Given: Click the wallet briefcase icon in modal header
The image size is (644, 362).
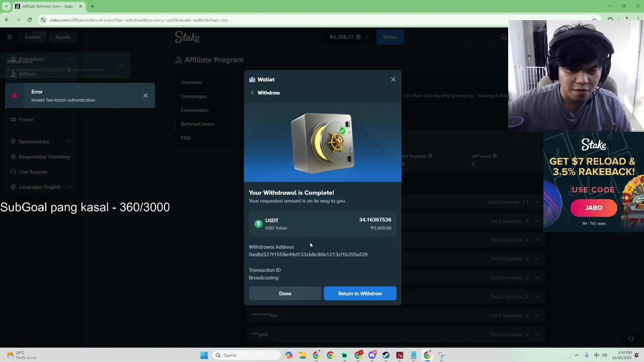Looking at the screenshot, I should [x=252, y=79].
